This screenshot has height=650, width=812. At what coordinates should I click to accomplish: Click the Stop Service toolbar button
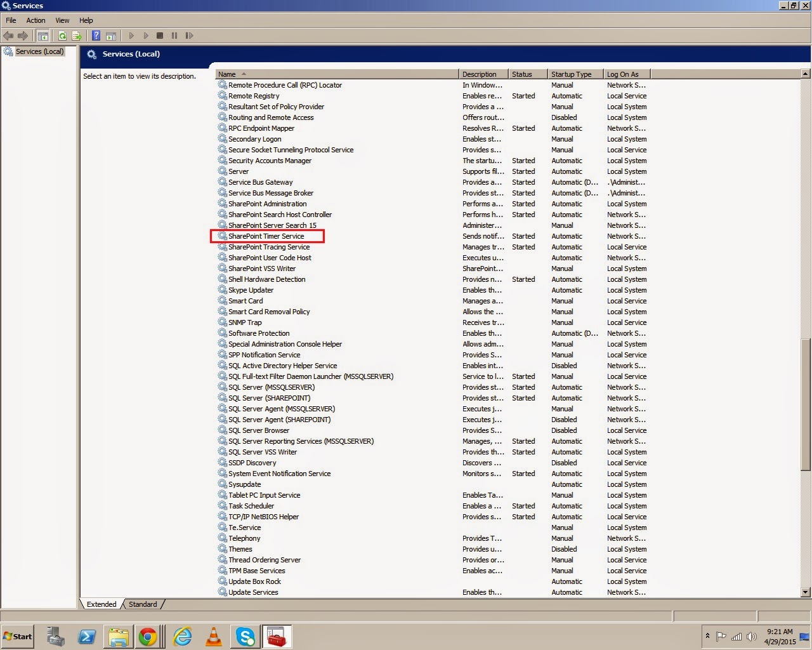(x=160, y=36)
